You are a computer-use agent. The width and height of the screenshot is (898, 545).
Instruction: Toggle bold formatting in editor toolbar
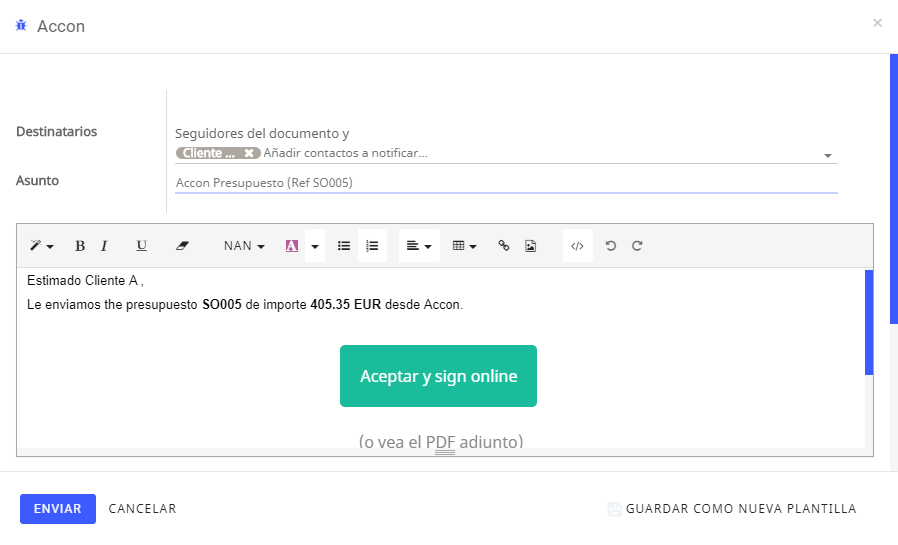[x=80, y=246]
